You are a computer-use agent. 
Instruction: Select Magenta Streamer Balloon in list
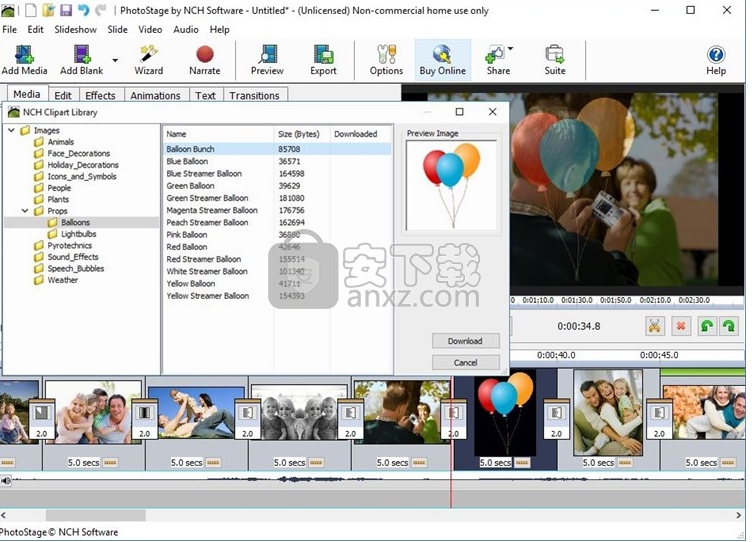(x=277, y=211)
